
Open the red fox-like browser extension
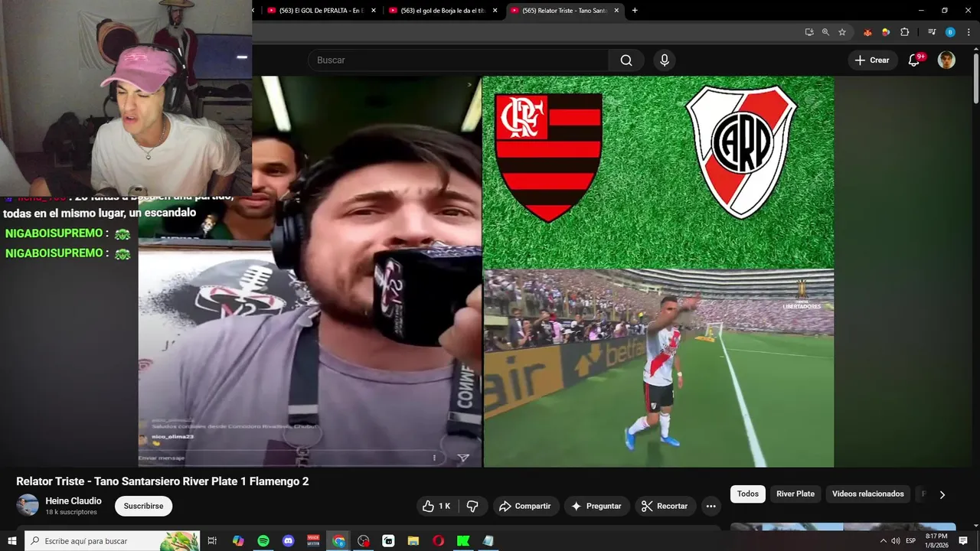point(867,32)
